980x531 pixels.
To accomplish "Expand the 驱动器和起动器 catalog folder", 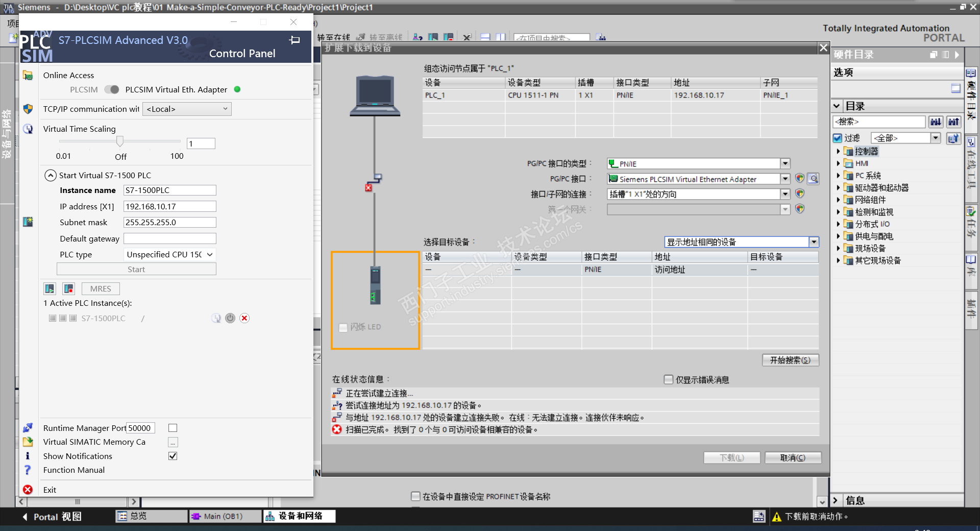I will pyautogui.click(x=838, y=188).
